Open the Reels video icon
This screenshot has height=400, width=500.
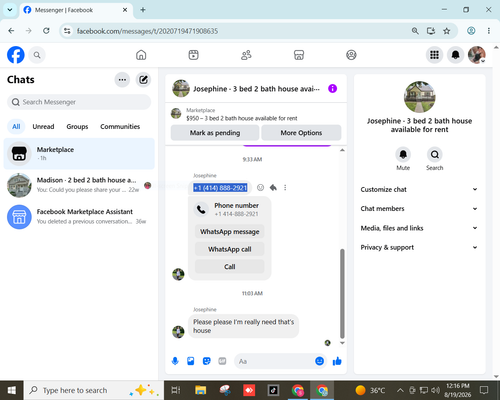click(193, 55)
